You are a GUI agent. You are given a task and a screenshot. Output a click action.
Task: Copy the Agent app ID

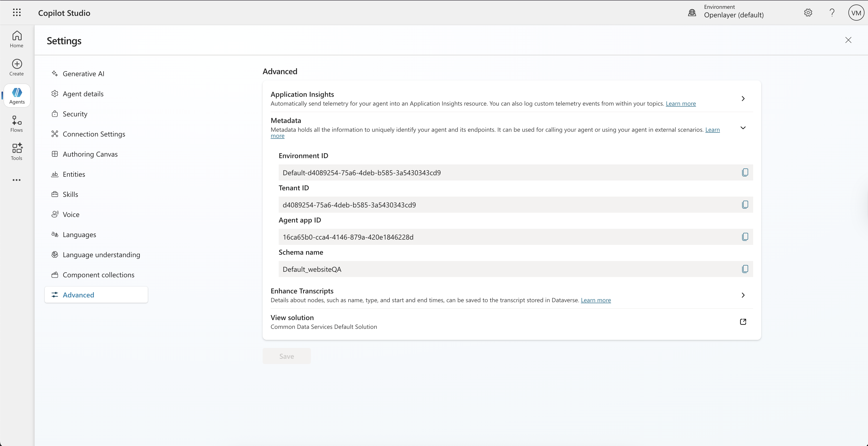click(x=745, y=237)
